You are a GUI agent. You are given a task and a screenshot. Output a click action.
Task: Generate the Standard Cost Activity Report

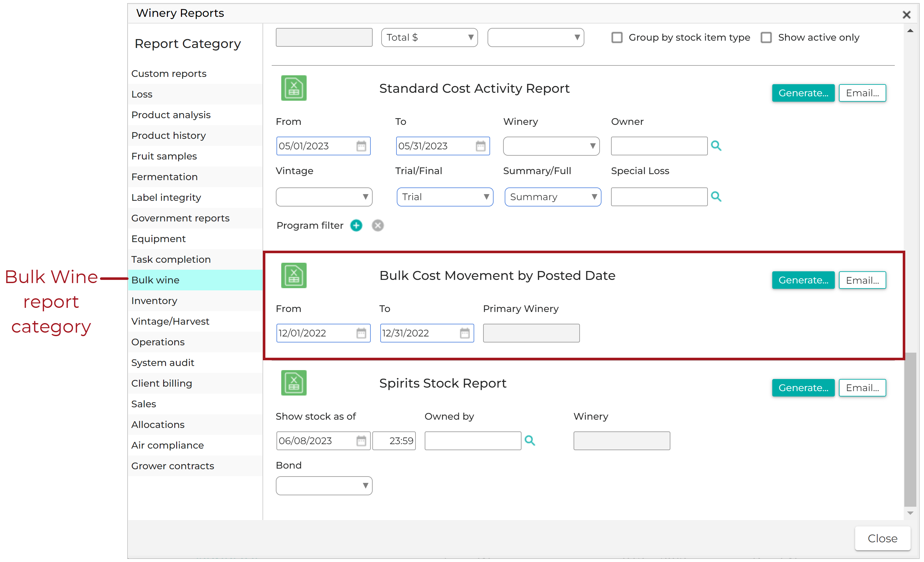(803, 93)
